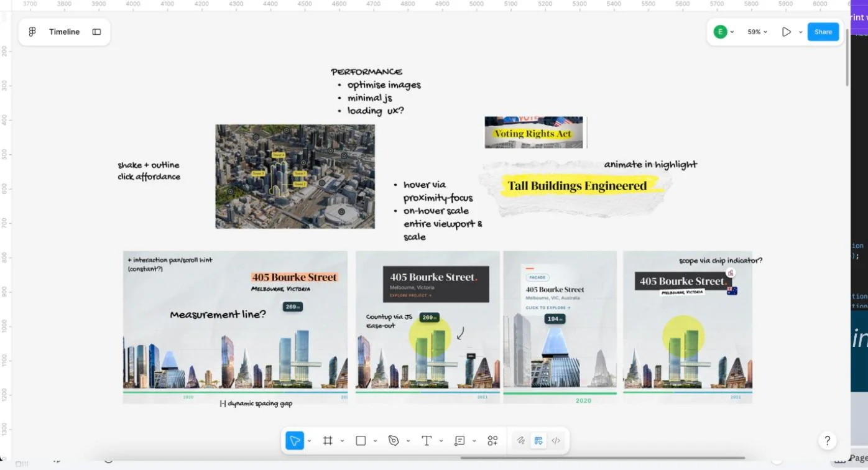This screenshot has width=868, height=470.
Task: Expand the Text tool options chevron
Action: [x=441, y=441]
